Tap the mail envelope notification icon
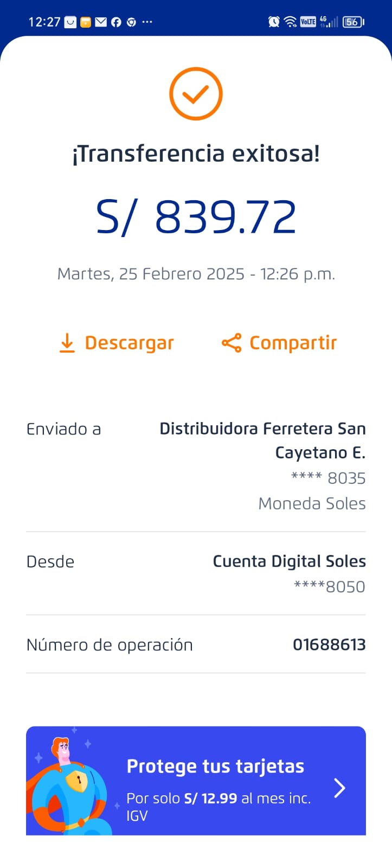This screenshot has height=868, width=392. click(101, 22)
